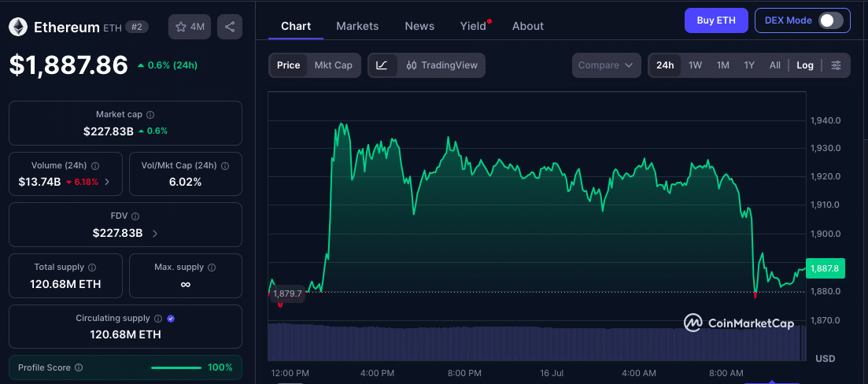Screen dimensions: 868x384
Task: Click the Profile Score progress bar
Action: pyautogui.click(x=176, y=367)
